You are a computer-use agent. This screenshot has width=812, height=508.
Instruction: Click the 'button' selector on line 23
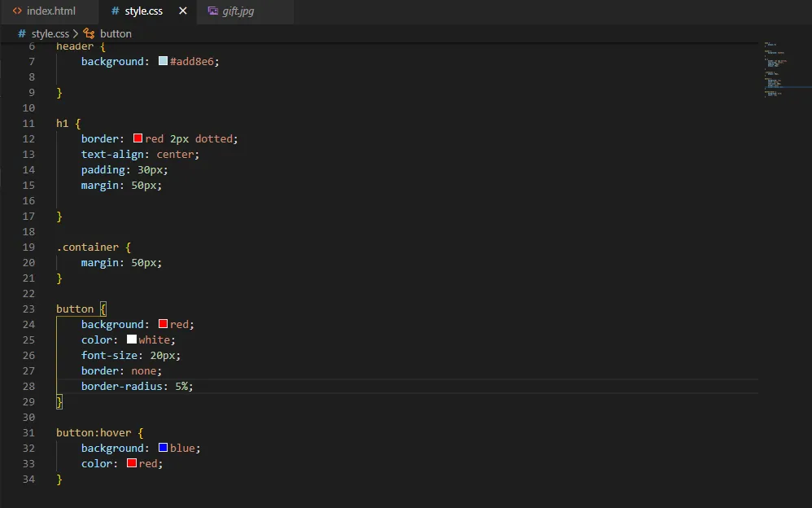[x=75, y=309]
